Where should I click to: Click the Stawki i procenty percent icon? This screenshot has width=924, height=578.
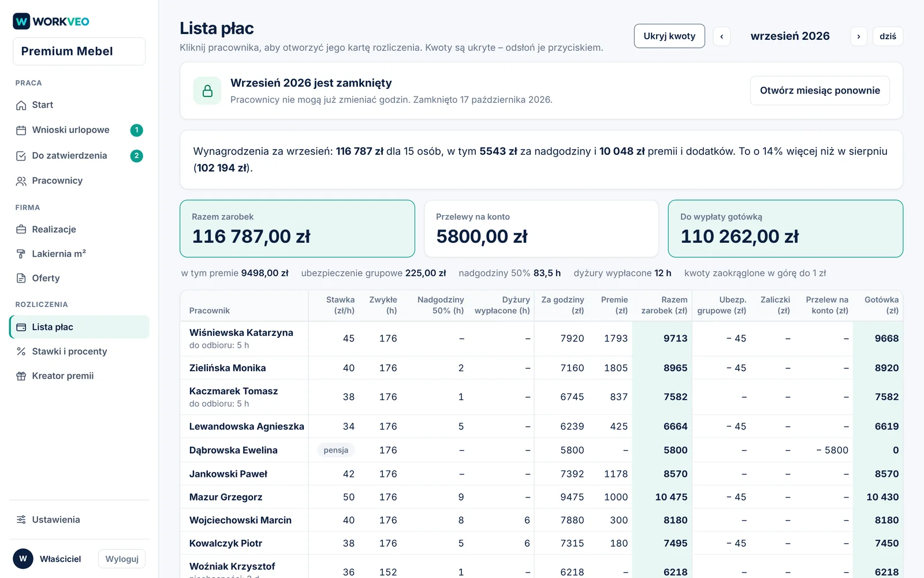point(21,351)
